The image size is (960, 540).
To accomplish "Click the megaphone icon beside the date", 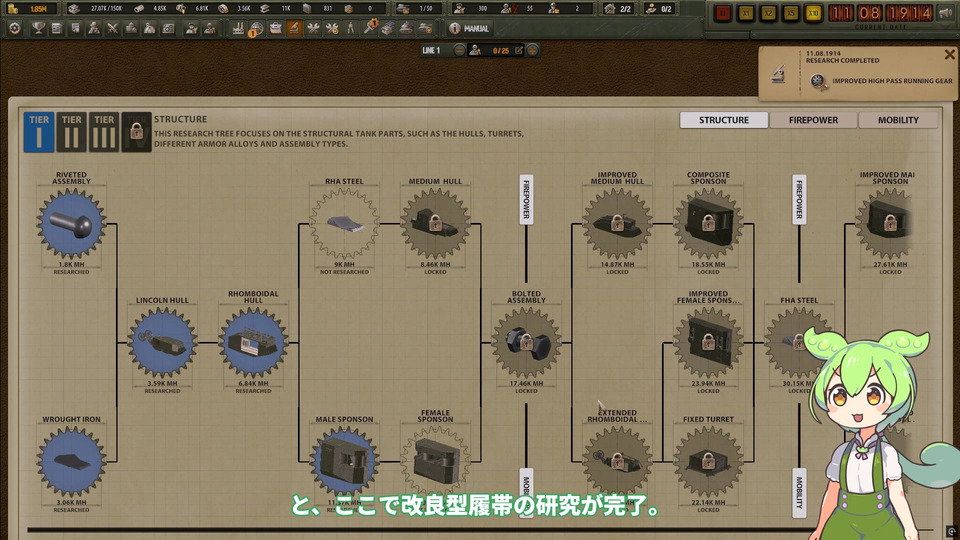I will click(946, 13).
